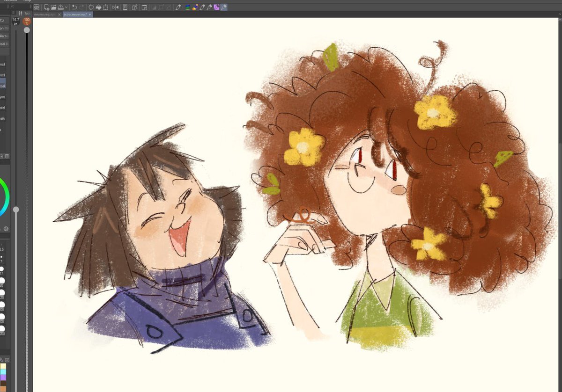Click the trash icon below sub tool list

click(x=7, y=156)
